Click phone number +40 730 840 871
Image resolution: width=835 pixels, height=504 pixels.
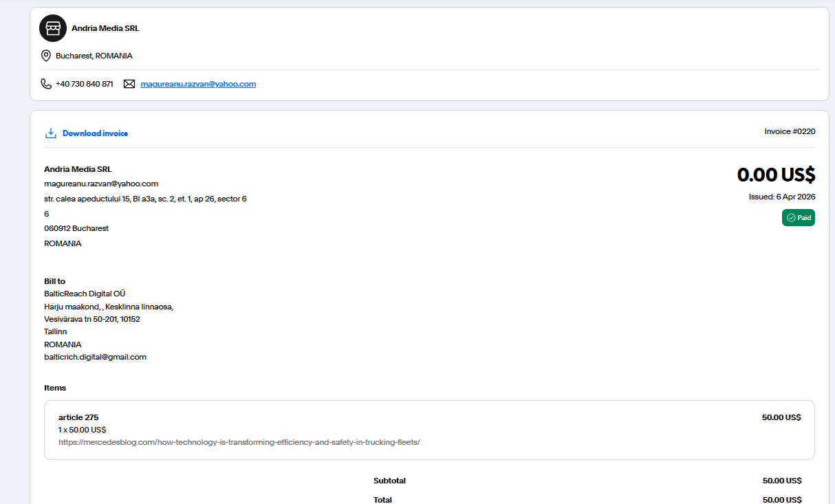85,84
